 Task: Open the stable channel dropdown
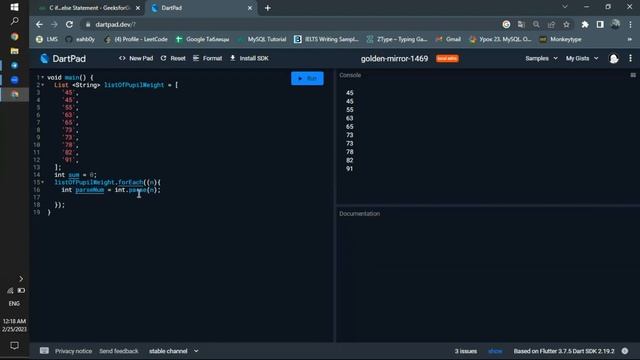(x=173, y=351)
